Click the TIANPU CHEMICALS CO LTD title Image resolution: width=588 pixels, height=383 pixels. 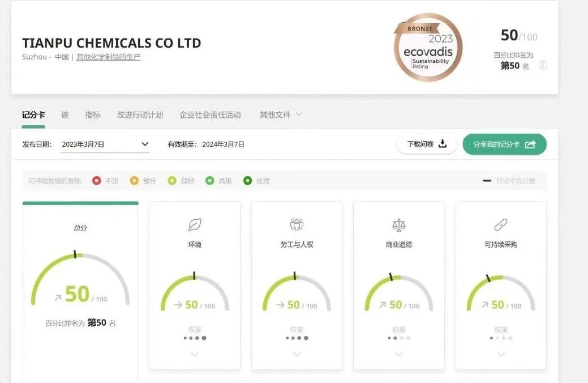pyautogui.click(x=111, y=43)
